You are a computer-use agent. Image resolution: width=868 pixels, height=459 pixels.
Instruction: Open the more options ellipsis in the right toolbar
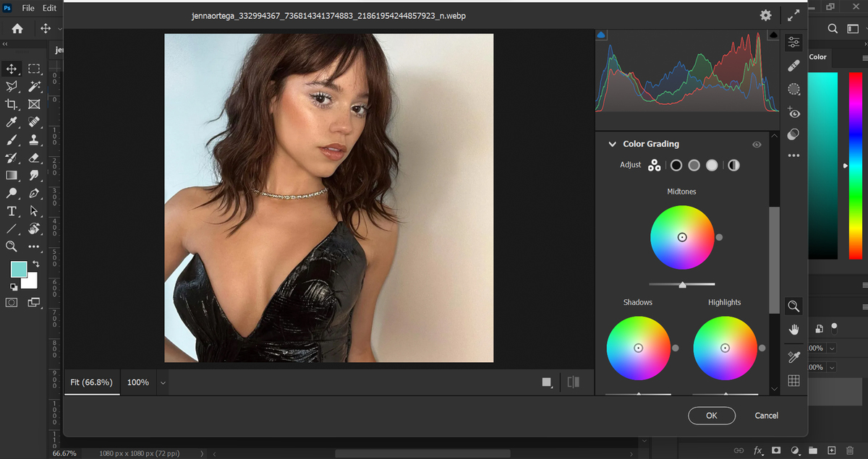793,155
